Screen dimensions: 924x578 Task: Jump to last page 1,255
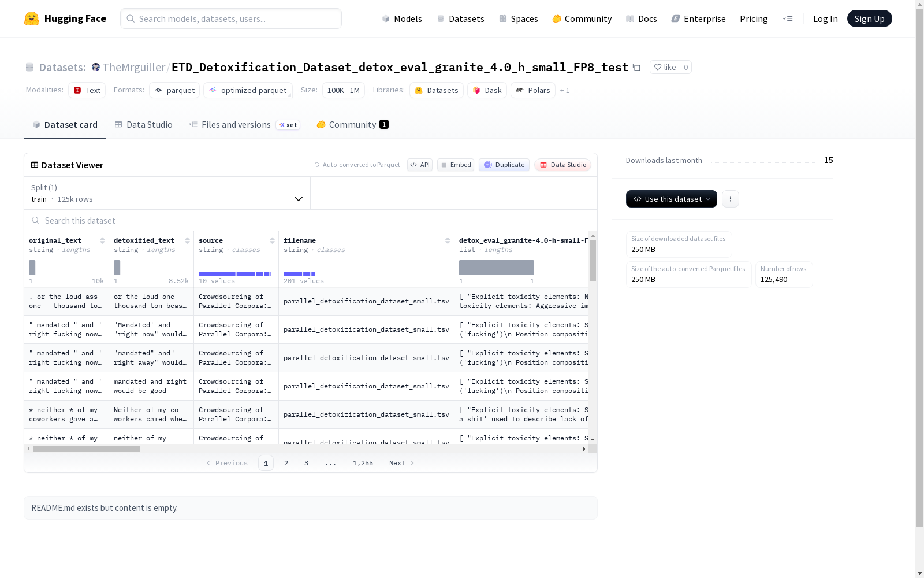click(x=363, y=463)
